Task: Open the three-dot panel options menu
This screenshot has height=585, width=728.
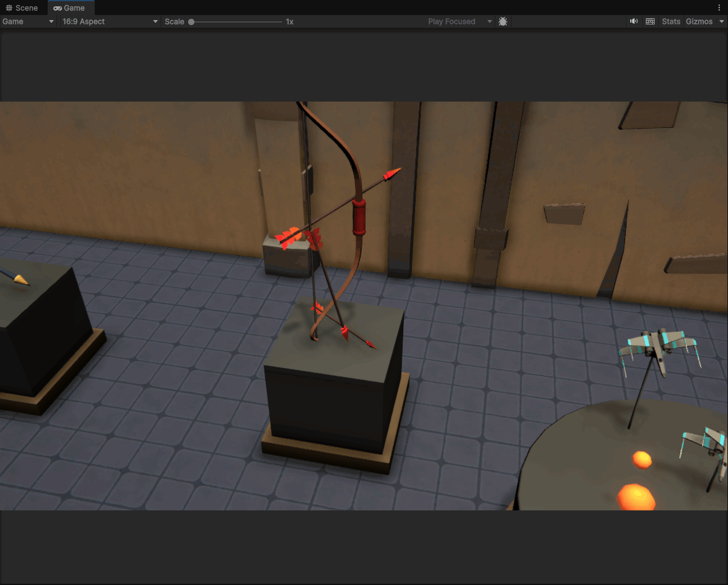Action: [x=719, y=8]
